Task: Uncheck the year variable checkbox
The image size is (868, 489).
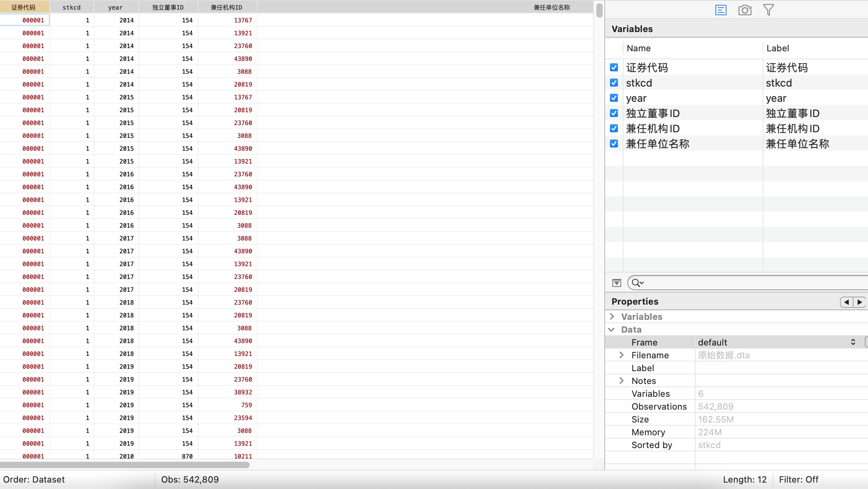Action: [x=614, y=98]
